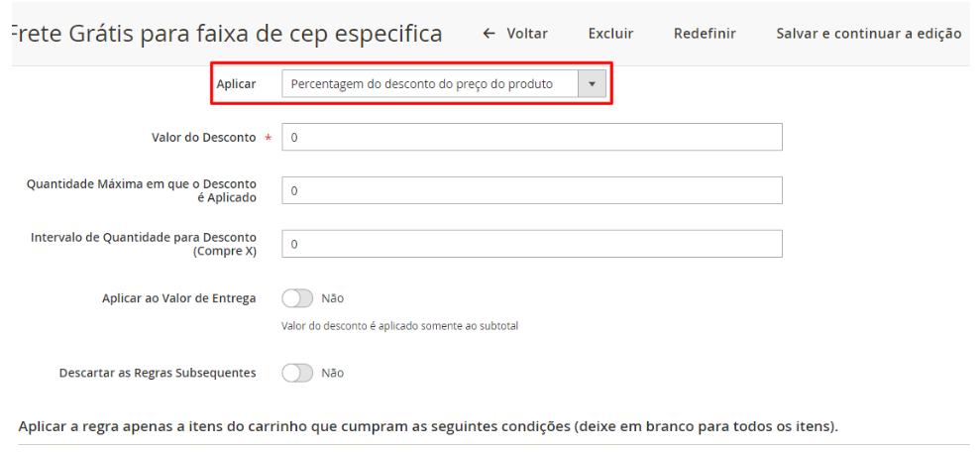Click the cart item conditions section heading
Screen dimensions: 980x452
click(x=428, y=427)
